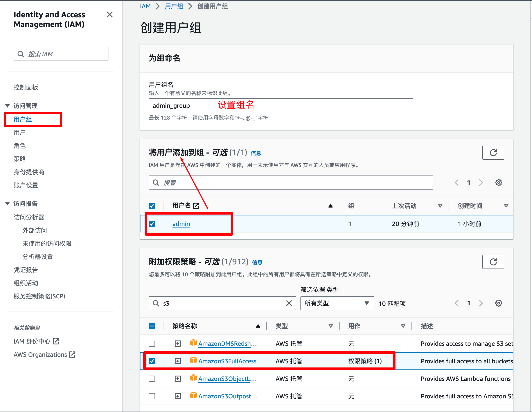Open 用户 in the sidebar
This screenshot has width=532, height=412.
click(20, 133)
